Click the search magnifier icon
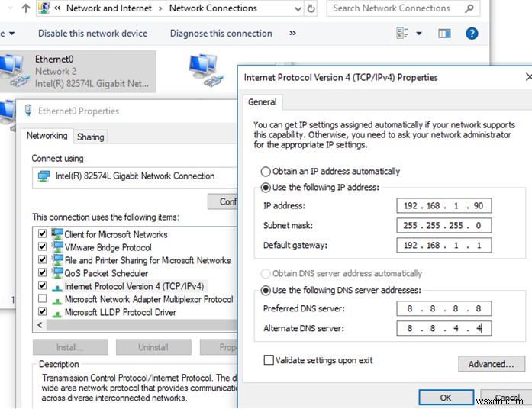The width and height of the screenshot is (532, 409). click(x=469, y=8)
